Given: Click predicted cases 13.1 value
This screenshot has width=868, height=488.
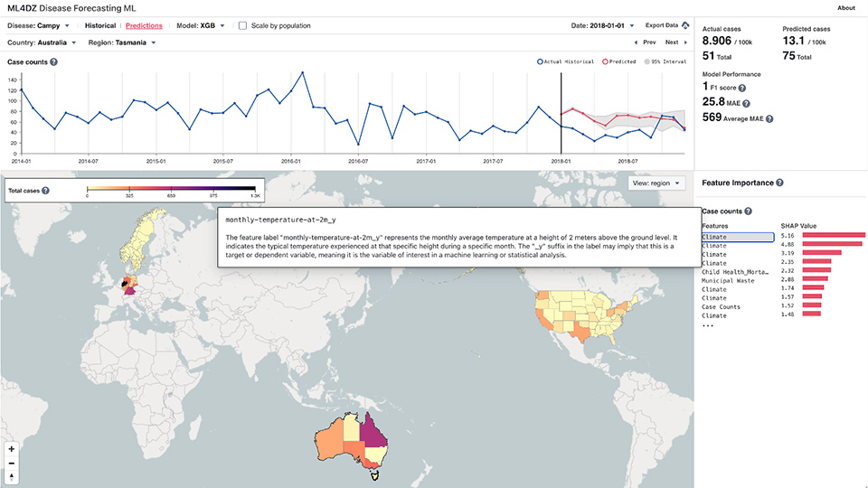Looking at the screenshot, I should pyautogui.click(x=793, y=41).
